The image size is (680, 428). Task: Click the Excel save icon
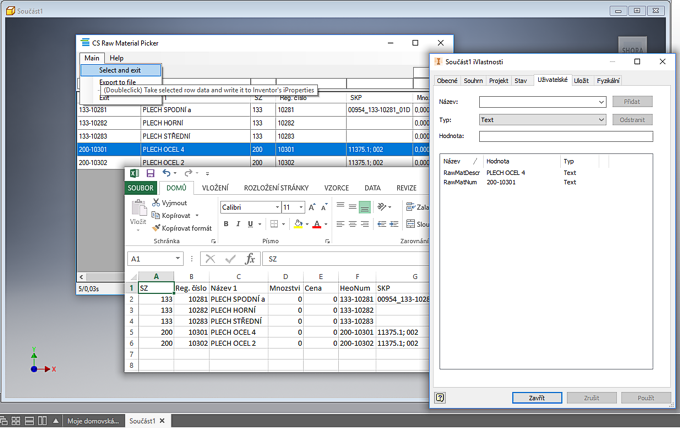[150, 173]
